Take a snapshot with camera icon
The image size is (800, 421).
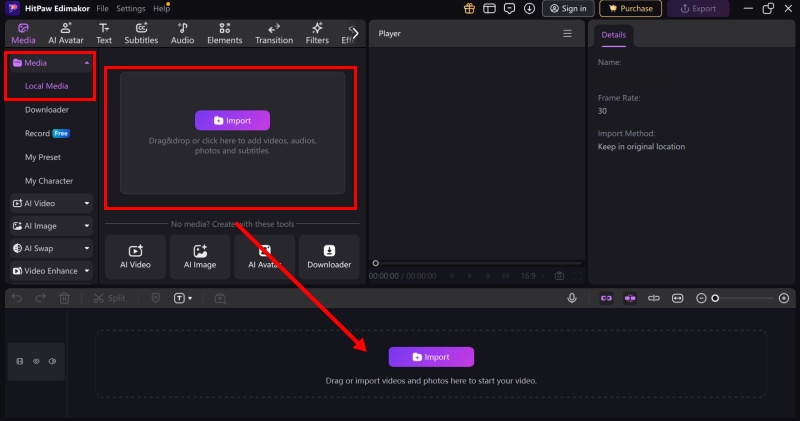559,276
